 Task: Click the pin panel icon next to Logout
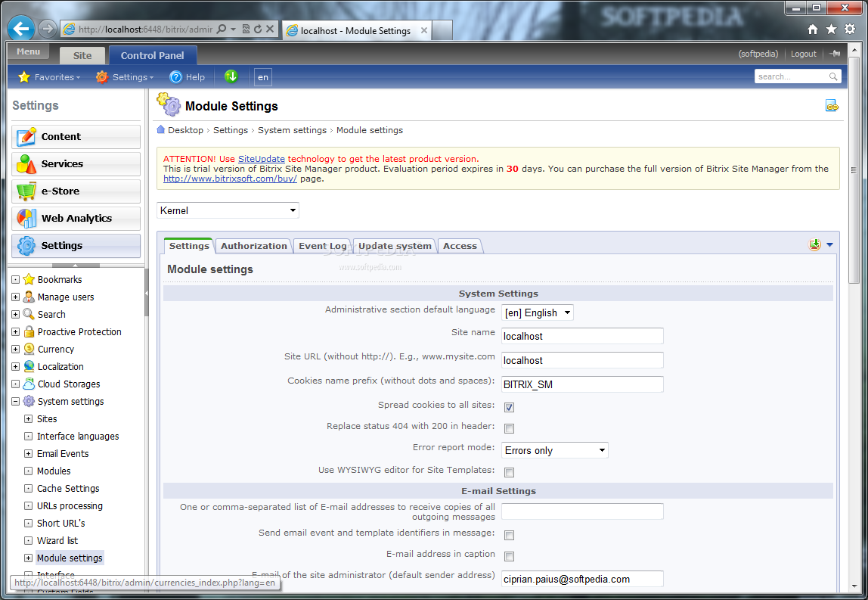point(835,54)
